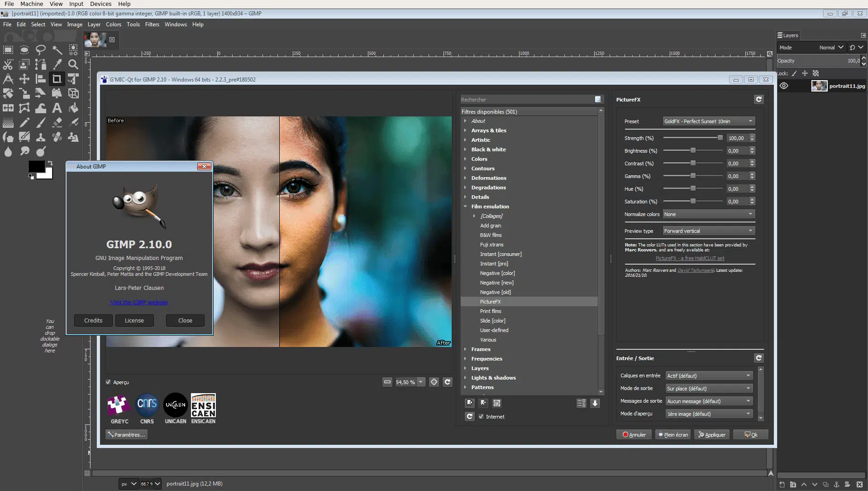Select the Text tool
The height and width of the screenshot is (491, 868).
[57, 108]
